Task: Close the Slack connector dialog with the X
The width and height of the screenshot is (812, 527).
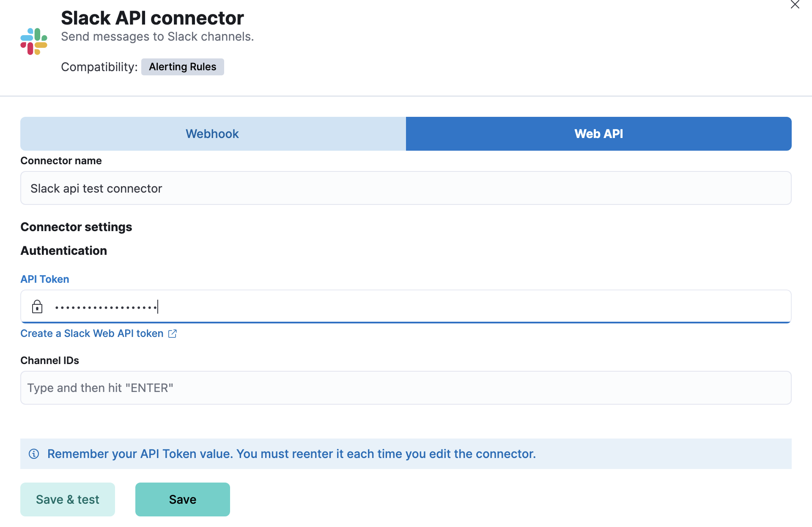Action: click(795, 5)
